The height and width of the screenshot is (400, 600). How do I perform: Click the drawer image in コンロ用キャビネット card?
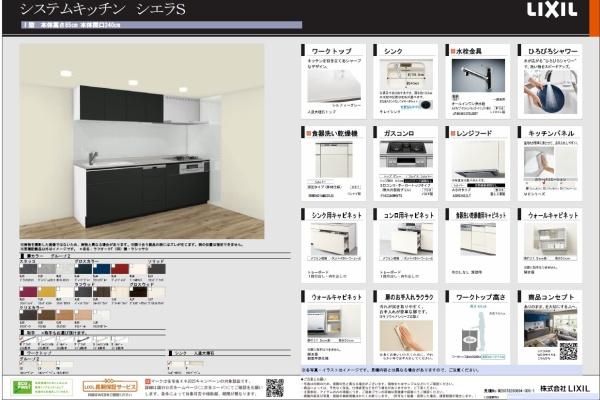pyautogui.click(x=406, y=240)
